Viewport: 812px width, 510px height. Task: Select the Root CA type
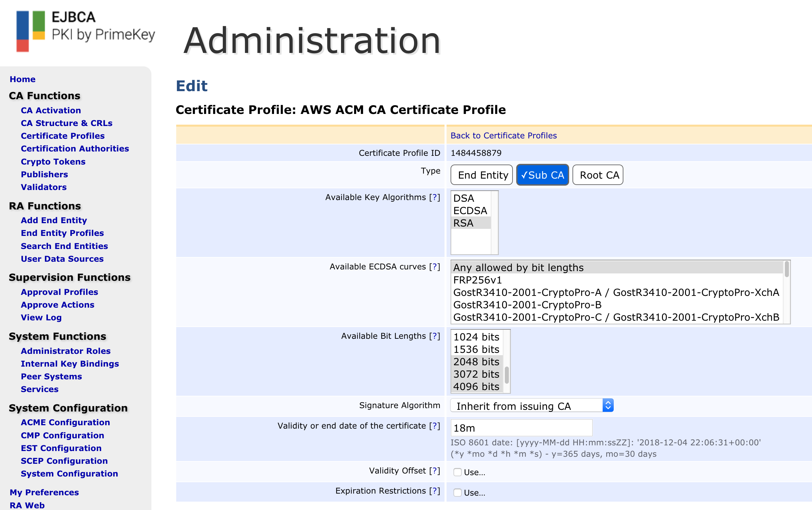point(598,175)
